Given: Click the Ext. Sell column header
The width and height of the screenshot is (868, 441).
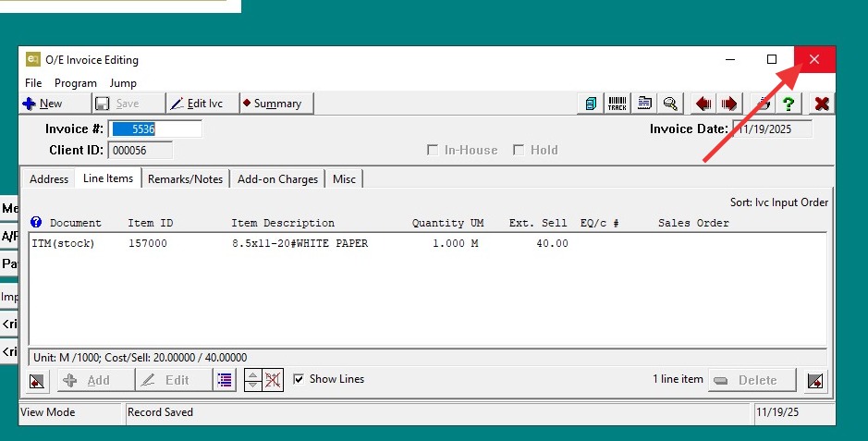Looking at the screenshot, I should click(x=538, y=223).
